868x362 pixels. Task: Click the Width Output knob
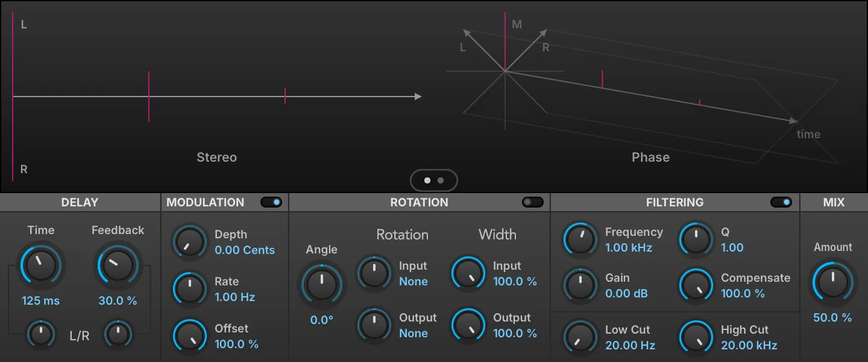point(468,325)
